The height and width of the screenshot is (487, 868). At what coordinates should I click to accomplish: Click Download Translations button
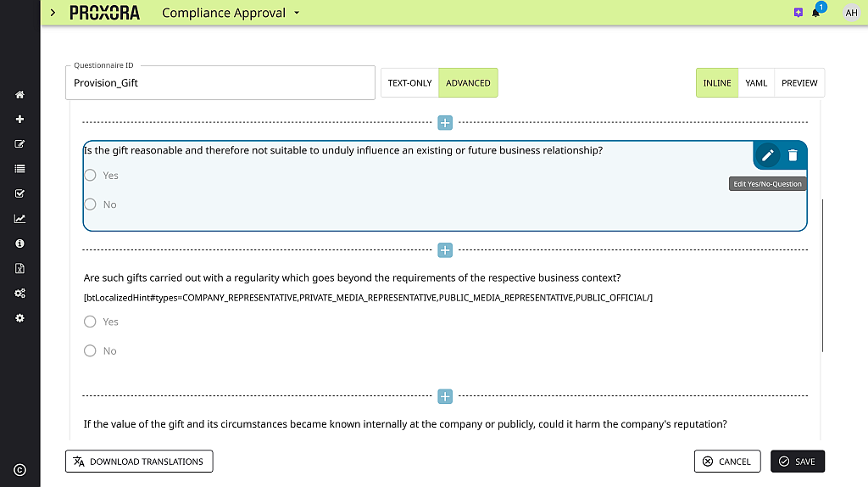[x=139, y=462]
